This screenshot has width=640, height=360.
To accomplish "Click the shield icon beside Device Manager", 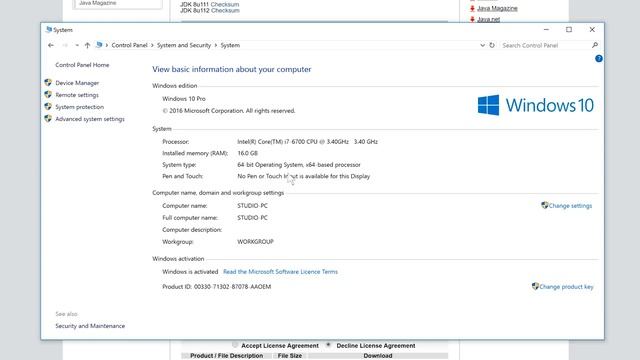I will 48,82.
